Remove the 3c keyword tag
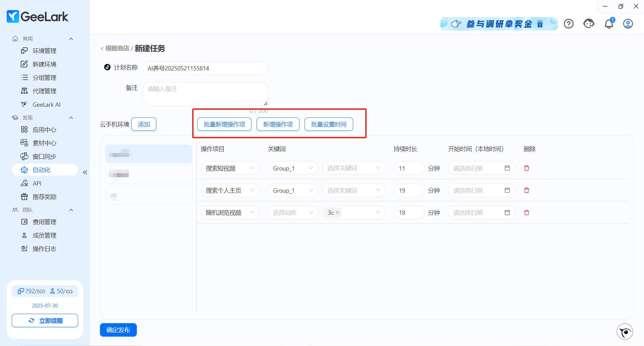 [x=338, y=212]
